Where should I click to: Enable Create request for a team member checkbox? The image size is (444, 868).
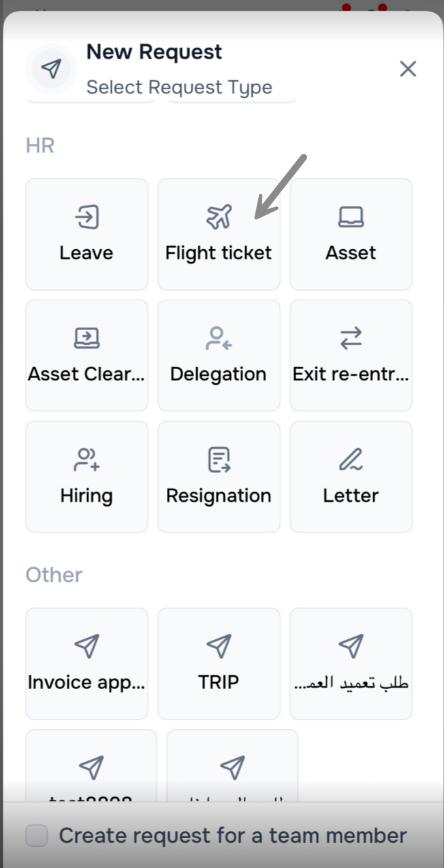click(37, 835)
